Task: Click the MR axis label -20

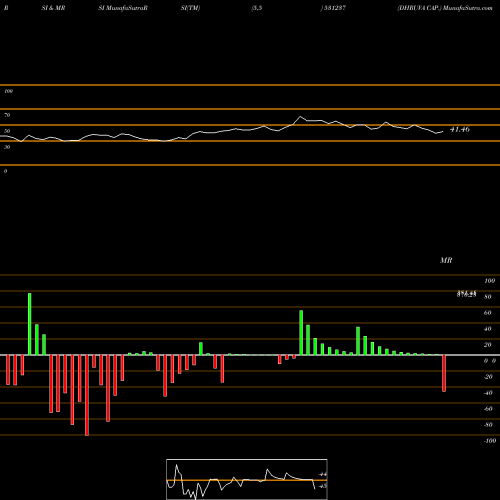Action: 488,377
